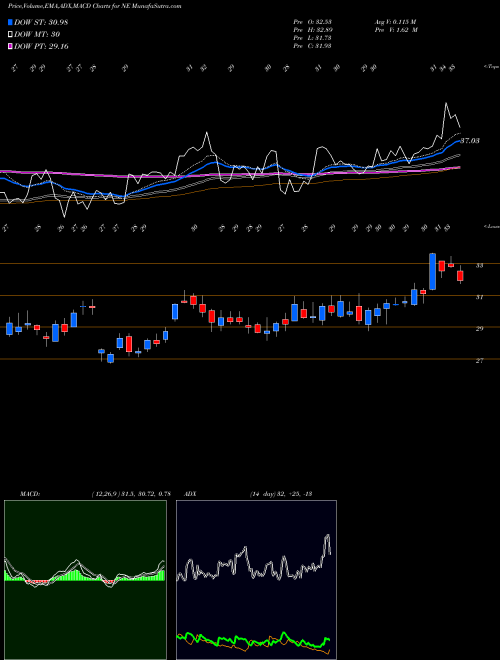Click the 29 price axis label

pos(479,329)
